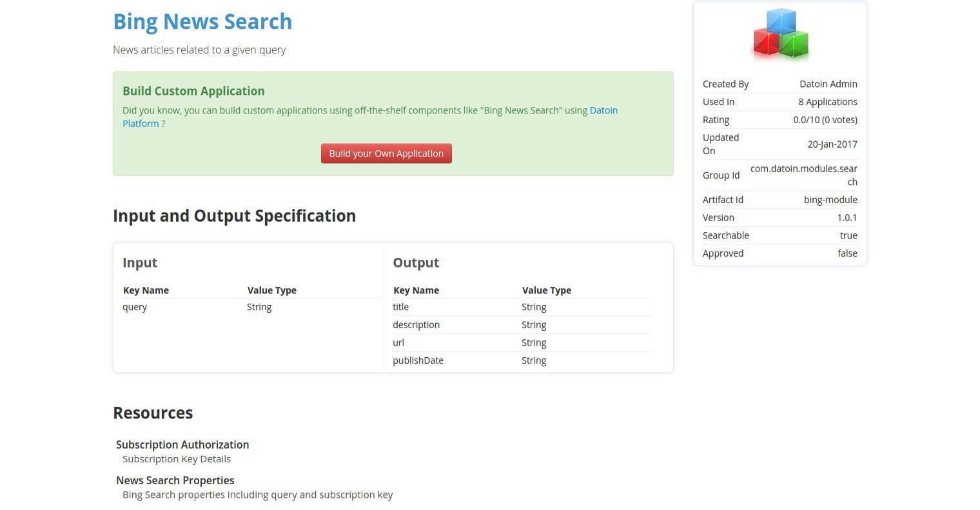Viewport: 980px width, 510px height.
Task: Click 'Input and Output Specification' heading
Action: point(234,215)
